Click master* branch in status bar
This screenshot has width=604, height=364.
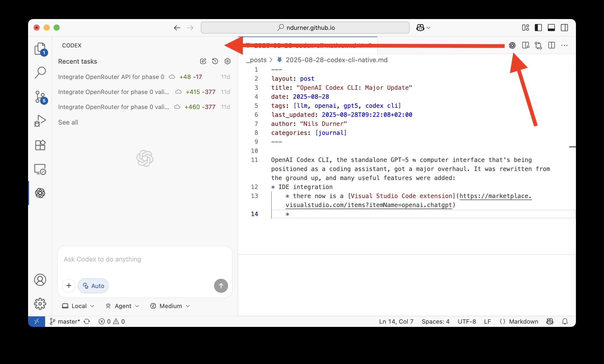65,321
